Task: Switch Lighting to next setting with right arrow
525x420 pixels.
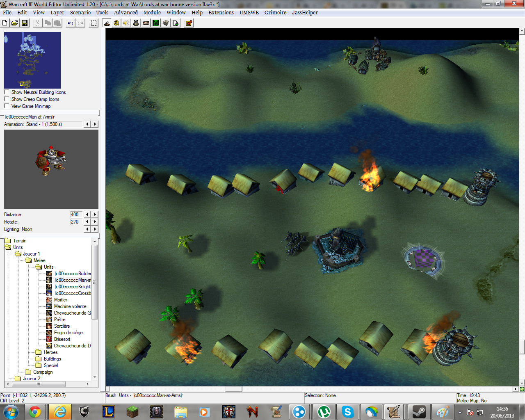Action: click(x=95, y=229)
